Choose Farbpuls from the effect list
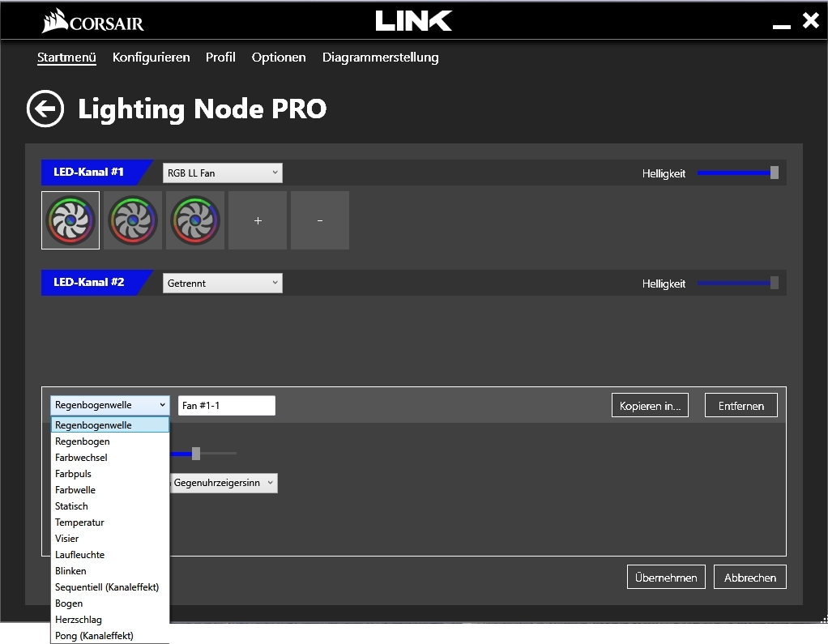The width and height of the screenshot is (828, 644). (x=73, y=474)
